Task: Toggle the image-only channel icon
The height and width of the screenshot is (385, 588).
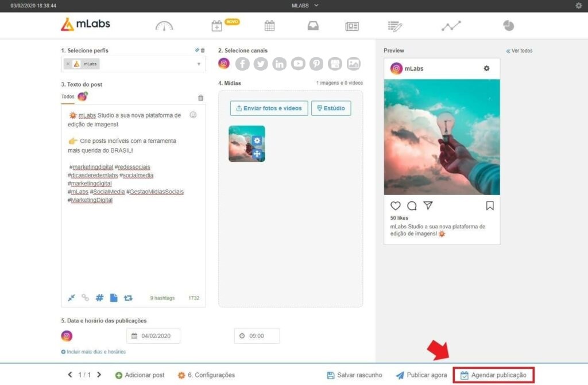Action: tap(353, 64)
